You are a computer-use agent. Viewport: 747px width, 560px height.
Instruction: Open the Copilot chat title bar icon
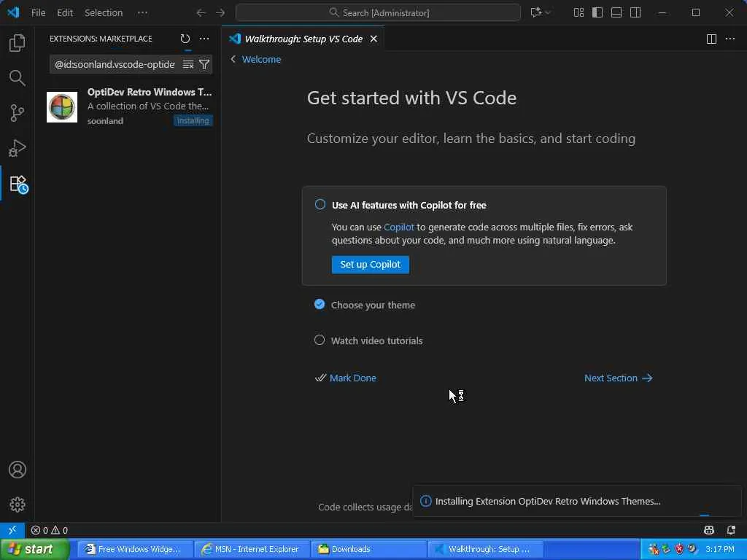click(x=536, y=13)
